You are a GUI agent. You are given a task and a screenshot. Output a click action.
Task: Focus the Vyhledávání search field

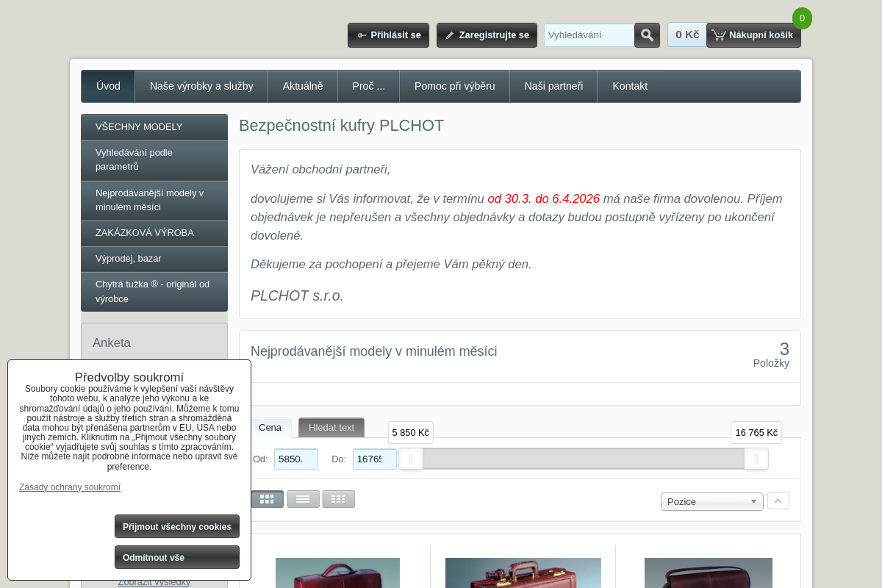click(589, 35)
